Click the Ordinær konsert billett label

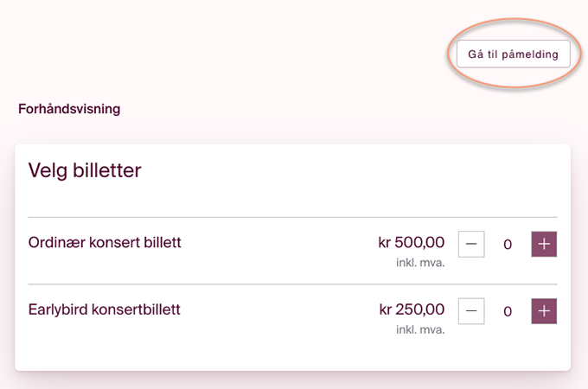click(x=105, y=242)
